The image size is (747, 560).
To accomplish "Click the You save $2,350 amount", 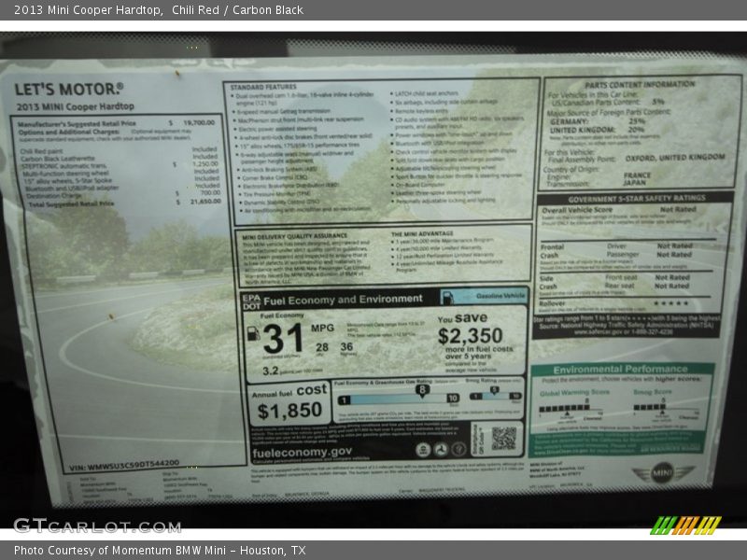I will click(471, 336).
